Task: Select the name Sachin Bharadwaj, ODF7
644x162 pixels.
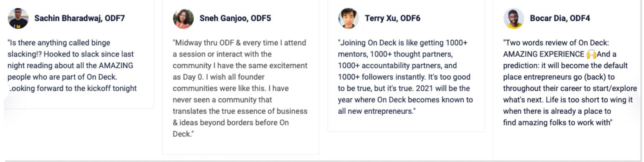Action: pyautogui.click(x=79, y=18)
